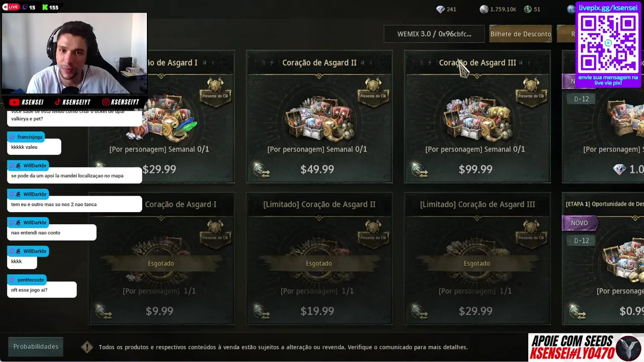The height and width of the screenshot is (362, 644).
Task: Click Presente do Clã badge on Asgard II
Action: [373, 89]
